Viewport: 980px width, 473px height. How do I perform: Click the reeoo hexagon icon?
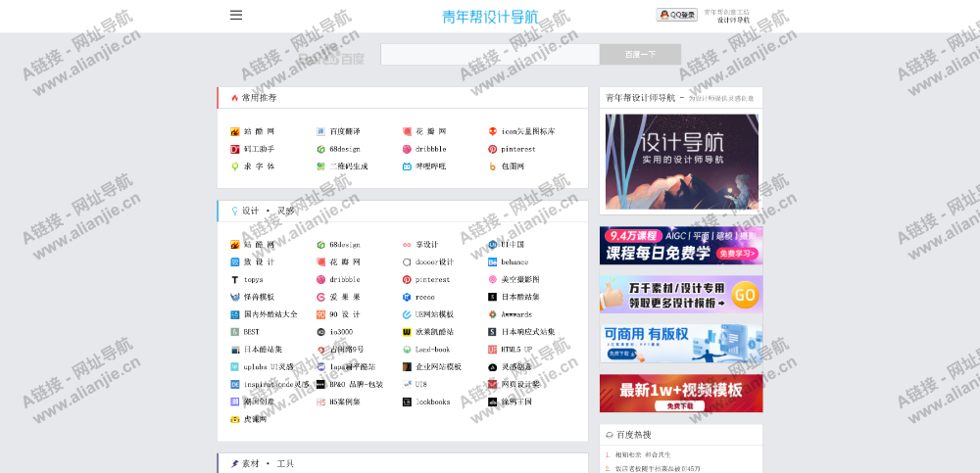[407, 298]
